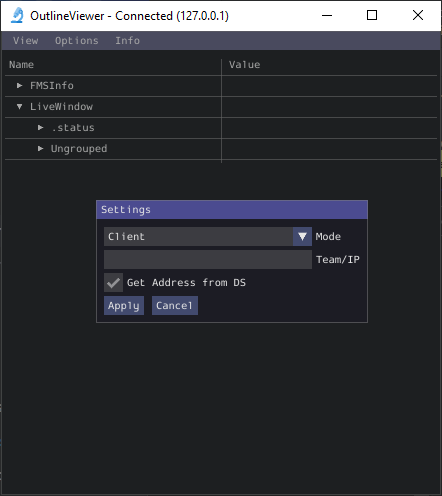
Task: Select the FMSInfo row label
Action: [x=52, y=86]
